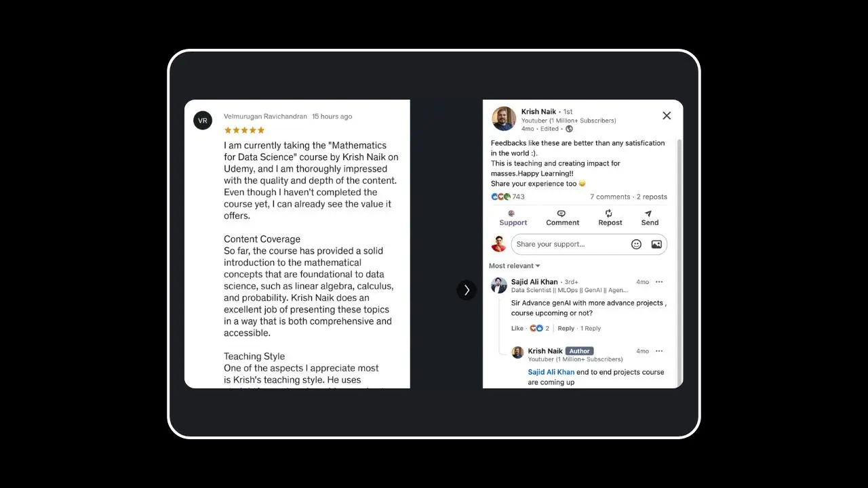Click the VR reviewer avatar

tap(203, 121)
